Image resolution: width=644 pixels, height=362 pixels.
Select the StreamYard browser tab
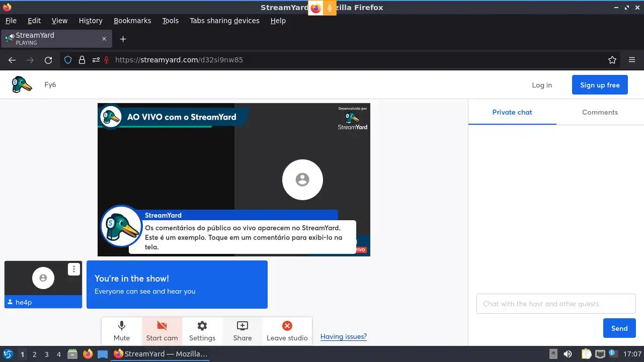point(56,39)
